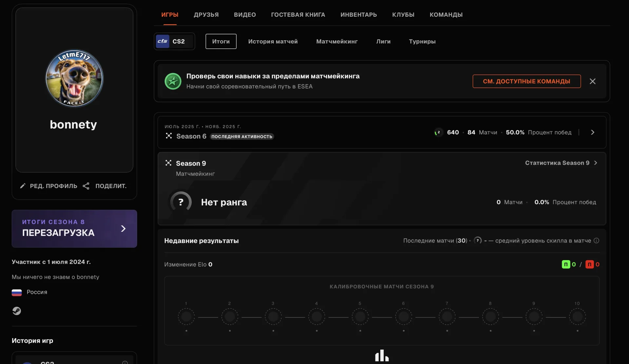Click the red losses П badge
The image size is (629, 364).
click(590, 264)
